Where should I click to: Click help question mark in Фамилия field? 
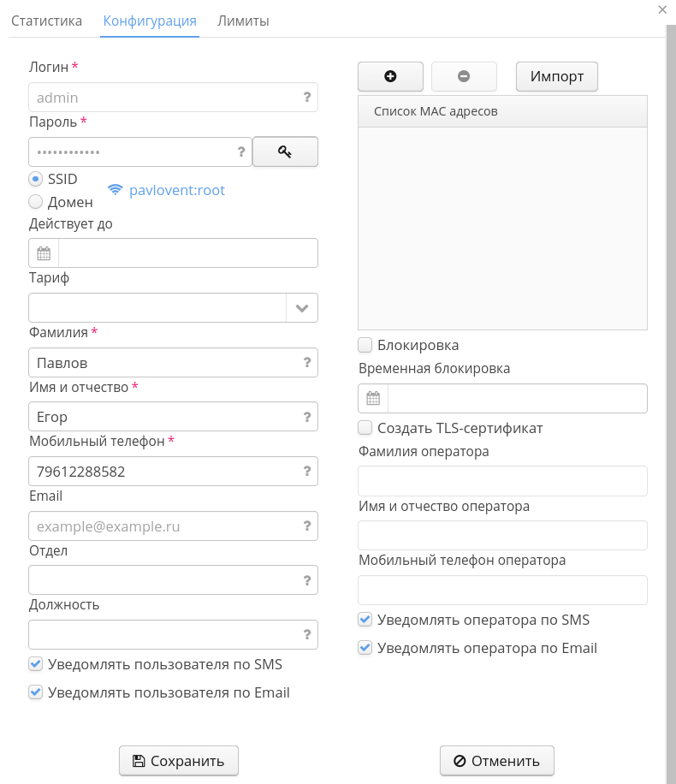pyautogui.click(x=307, y=363)
